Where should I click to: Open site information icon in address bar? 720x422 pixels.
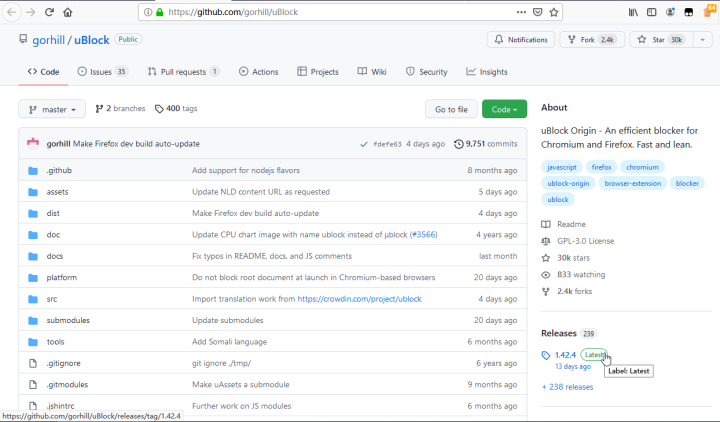pyautogui.click(x=148, y=12)
